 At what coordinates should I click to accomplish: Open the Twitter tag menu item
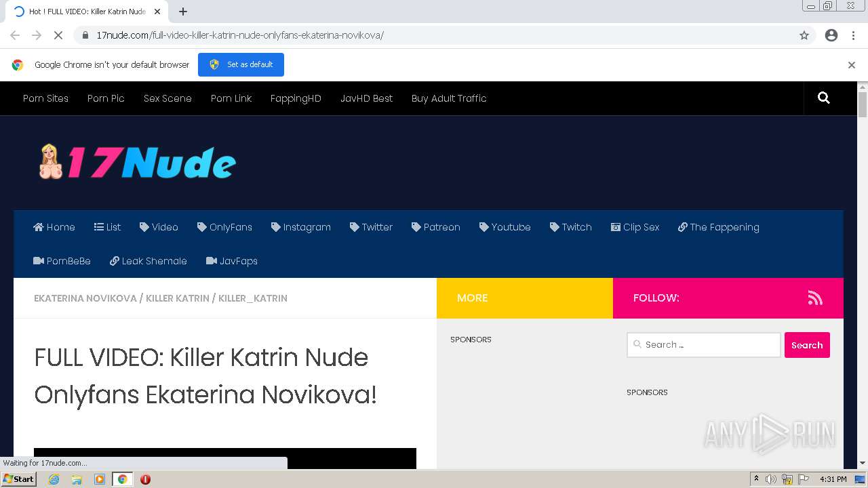[372, 227]
